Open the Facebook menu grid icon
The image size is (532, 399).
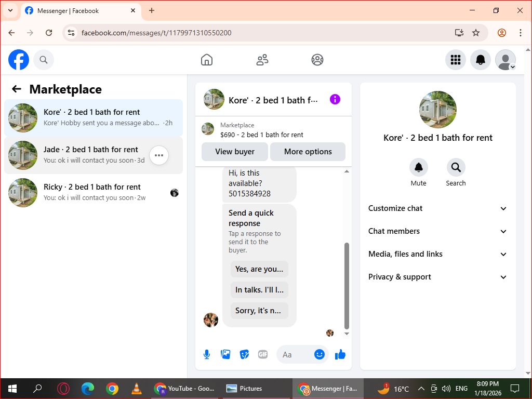pos(455,60)
